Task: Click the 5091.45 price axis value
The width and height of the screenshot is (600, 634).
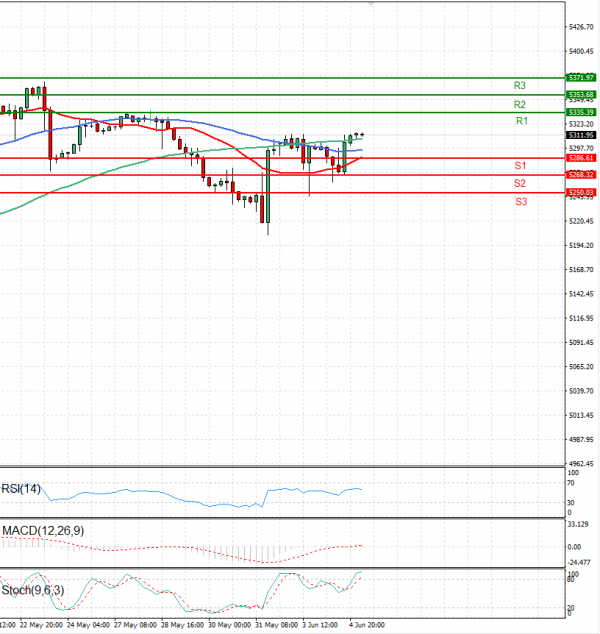Action: click(x=581, y=342)
